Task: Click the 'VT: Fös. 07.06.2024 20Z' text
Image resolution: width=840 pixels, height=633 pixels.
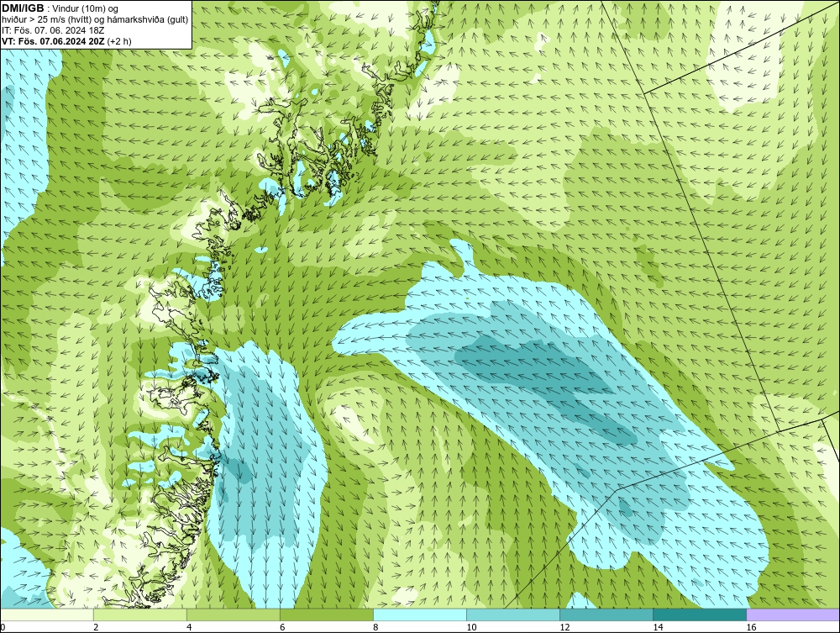Action: (54, 40)
